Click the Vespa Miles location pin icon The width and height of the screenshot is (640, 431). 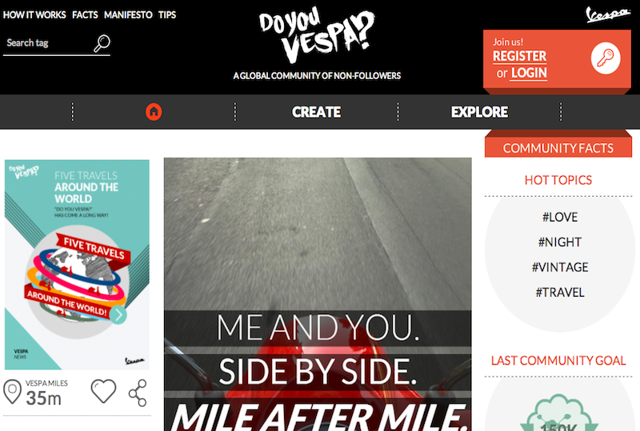click(x=12, y=391)
